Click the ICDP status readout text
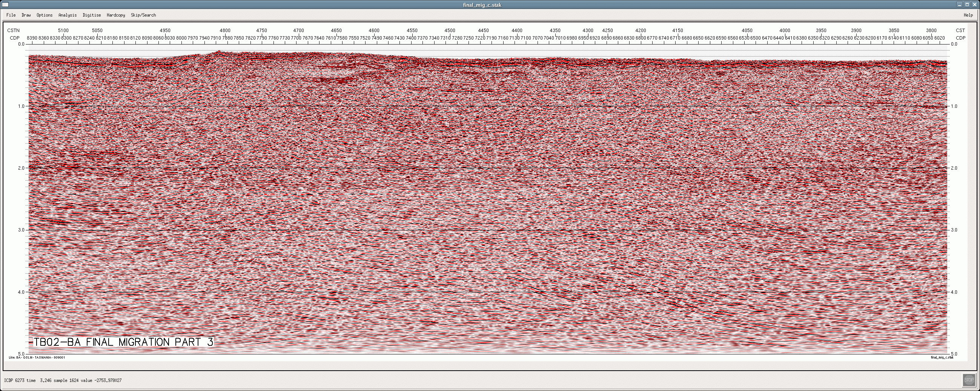Viewport: 980px width, 391px height. 63,380
